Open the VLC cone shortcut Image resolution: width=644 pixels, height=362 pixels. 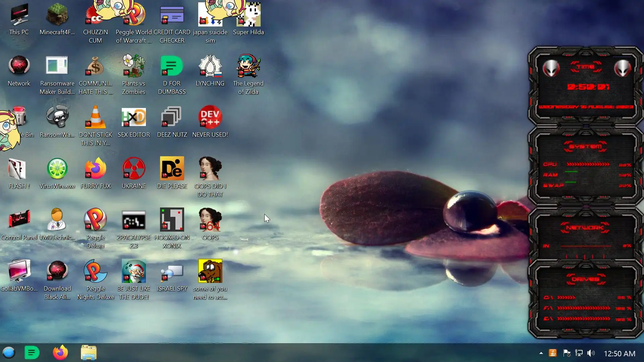[x=95, y=117]
